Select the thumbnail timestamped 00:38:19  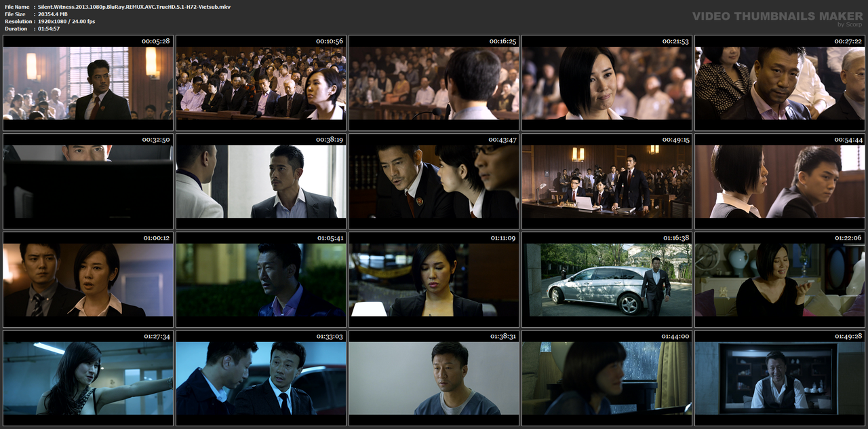pos(261,181)
